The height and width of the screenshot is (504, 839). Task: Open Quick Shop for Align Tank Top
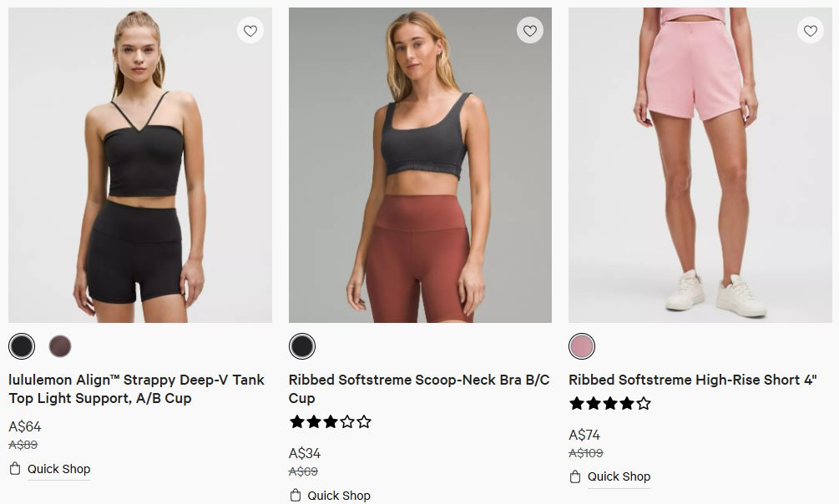point(58,469)
